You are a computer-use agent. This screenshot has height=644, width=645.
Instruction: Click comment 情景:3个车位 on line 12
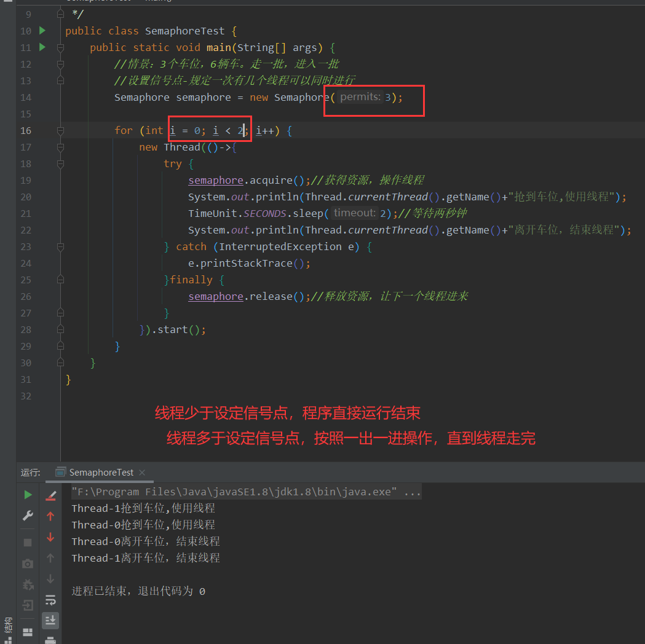point(226,64)
